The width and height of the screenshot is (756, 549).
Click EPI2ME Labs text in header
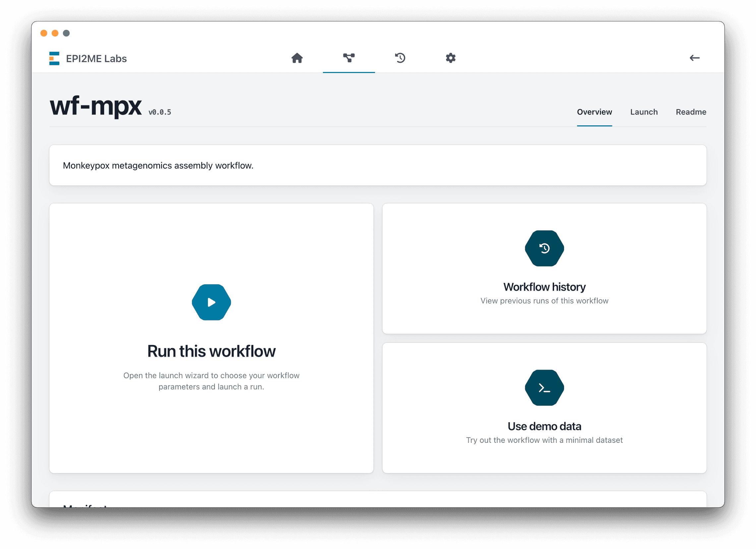point(96,58)
